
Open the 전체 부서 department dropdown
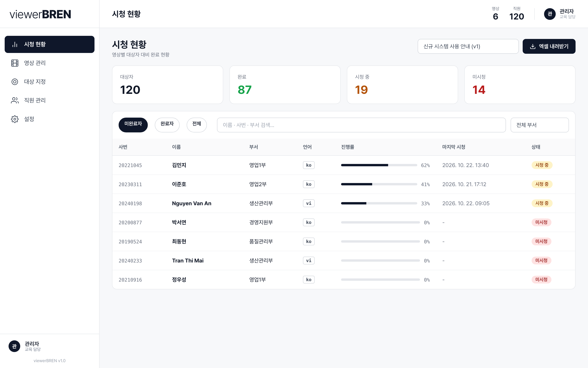click(x=539, y=125)
